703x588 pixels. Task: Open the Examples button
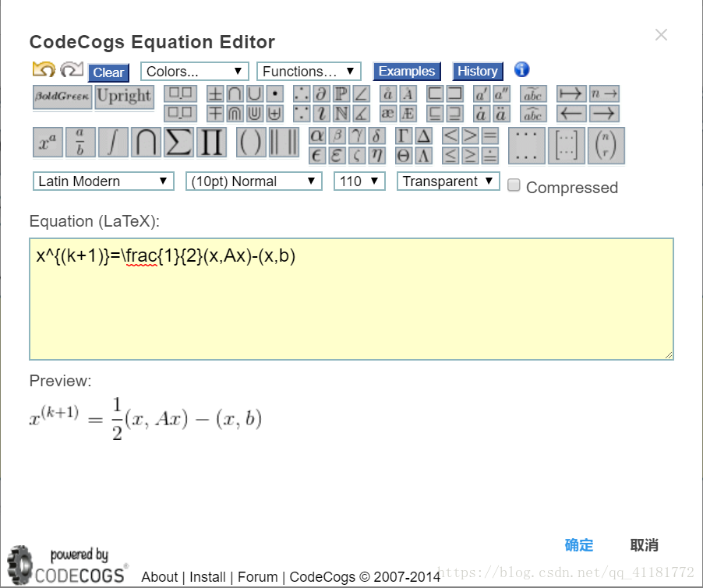(407, 71)
